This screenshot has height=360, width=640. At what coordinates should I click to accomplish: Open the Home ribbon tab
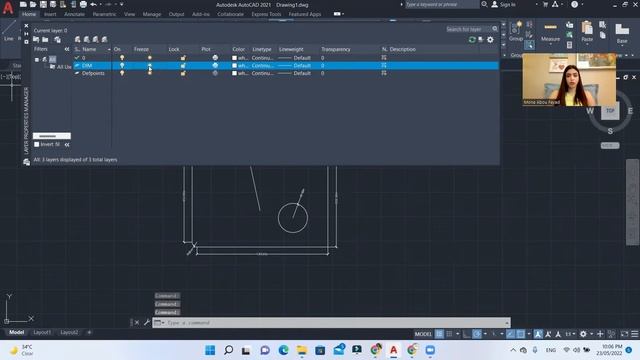coord(29,14)
